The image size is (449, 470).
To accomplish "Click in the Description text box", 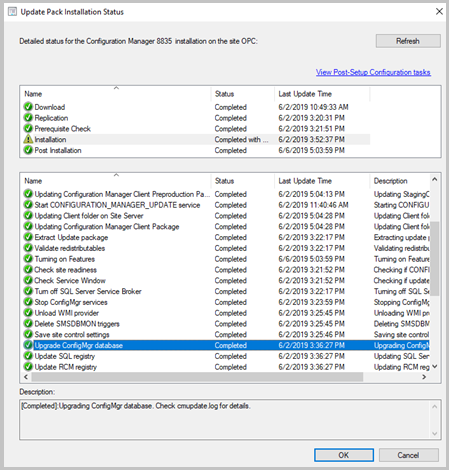I will 225,420.
